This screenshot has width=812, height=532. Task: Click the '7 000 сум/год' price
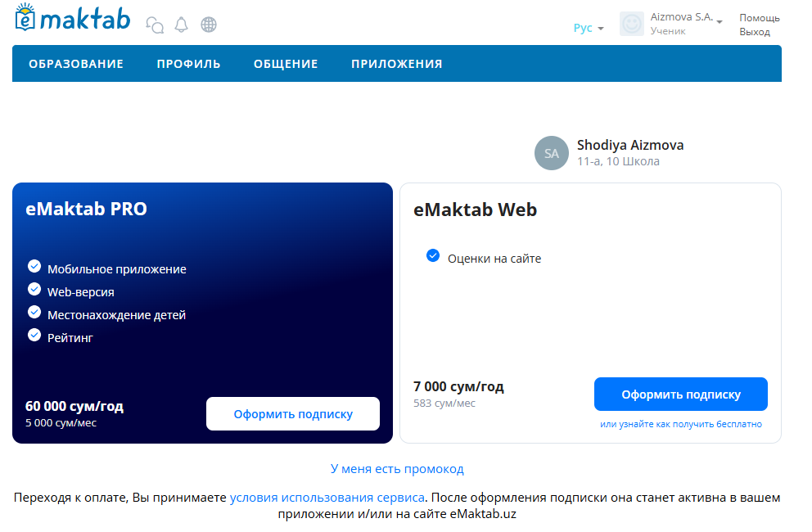(x=459, y=386)
